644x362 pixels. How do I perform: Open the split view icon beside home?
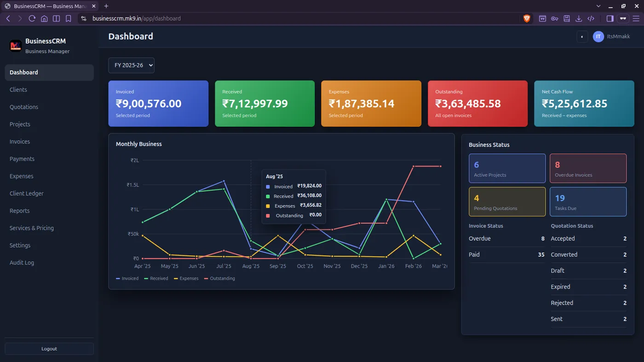[56, 18]
